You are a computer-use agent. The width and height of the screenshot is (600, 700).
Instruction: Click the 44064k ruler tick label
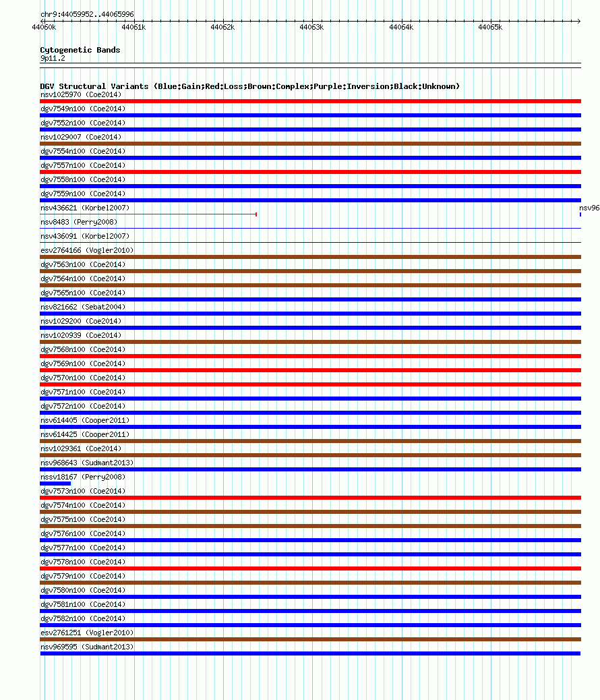[401, 27]
